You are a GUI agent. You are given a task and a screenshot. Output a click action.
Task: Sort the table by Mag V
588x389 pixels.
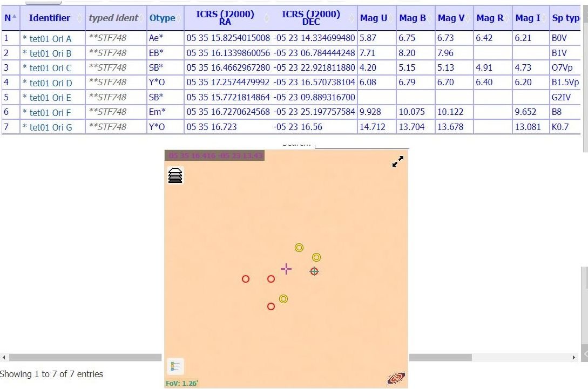click(x=454, y=18)
